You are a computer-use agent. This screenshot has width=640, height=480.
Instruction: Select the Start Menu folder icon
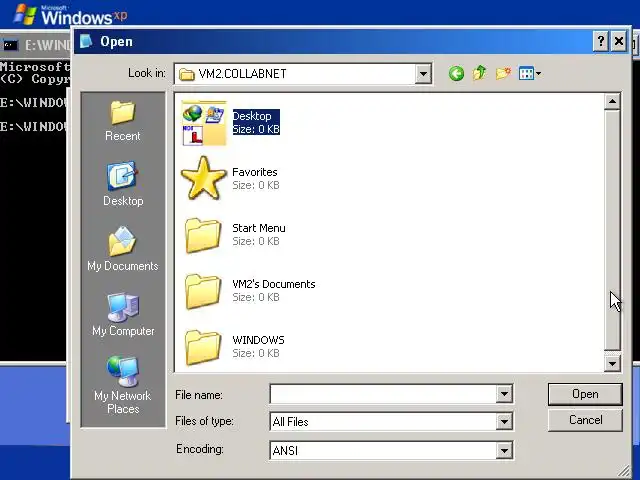(x=203, y=235)
